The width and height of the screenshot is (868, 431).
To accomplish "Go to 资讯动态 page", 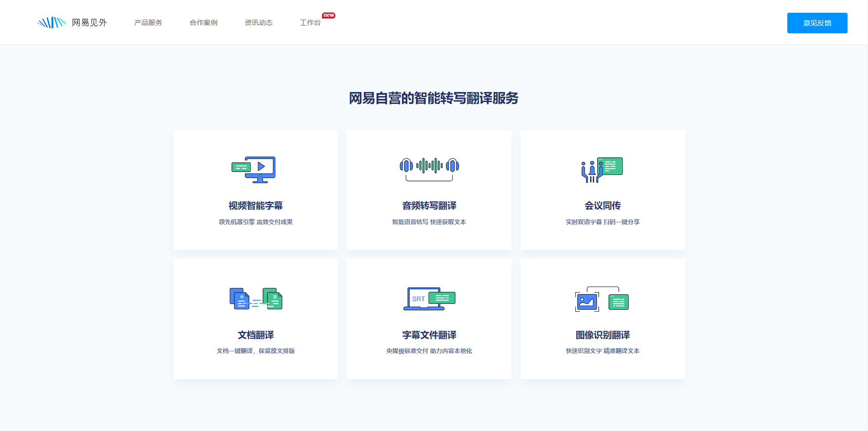I will click(x=258, y=23).
